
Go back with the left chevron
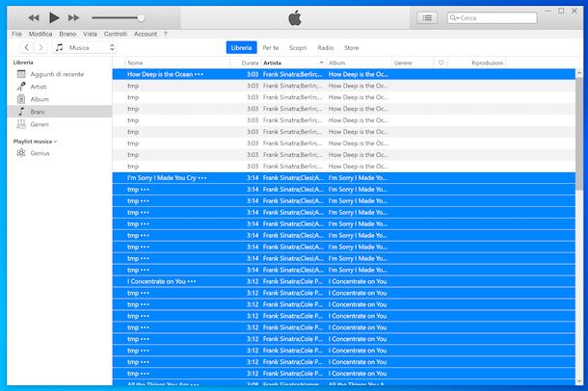(x=26, y=47)
